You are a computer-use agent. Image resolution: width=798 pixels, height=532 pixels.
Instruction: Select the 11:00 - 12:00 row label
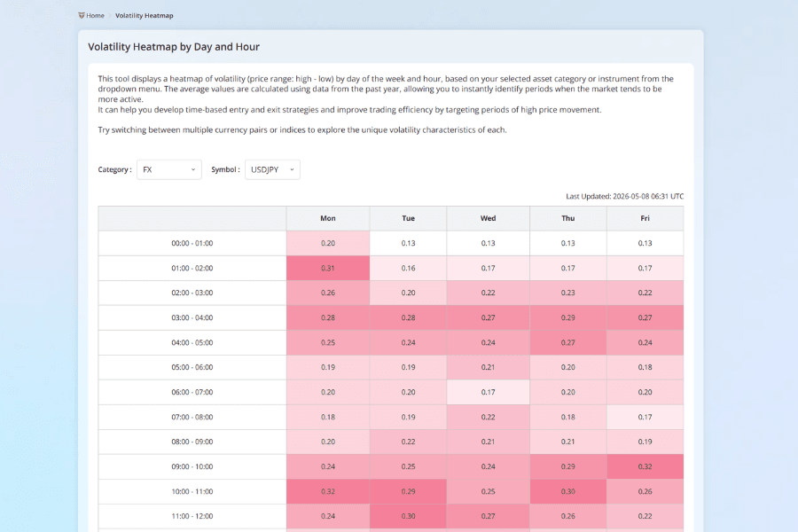tap(192, 516)
